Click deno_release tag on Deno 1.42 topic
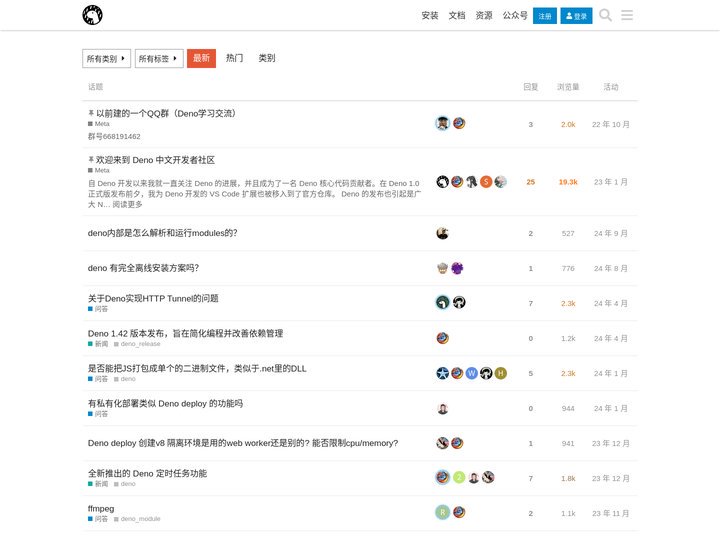 tap(137, 344)
